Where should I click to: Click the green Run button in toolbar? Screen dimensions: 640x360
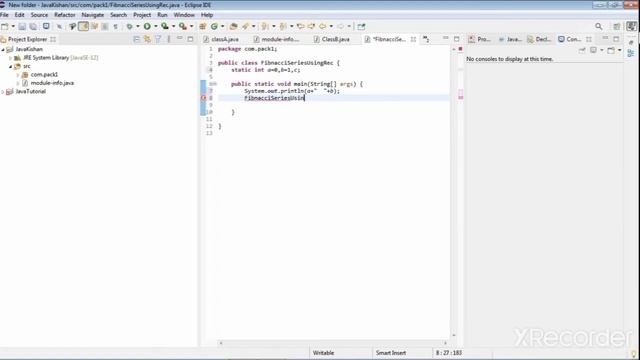(147, 27)
